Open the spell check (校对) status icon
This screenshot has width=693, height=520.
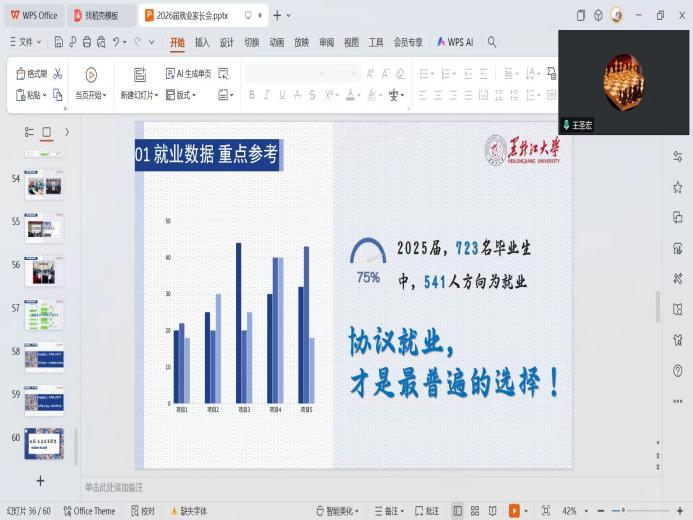tap(143, 511)
